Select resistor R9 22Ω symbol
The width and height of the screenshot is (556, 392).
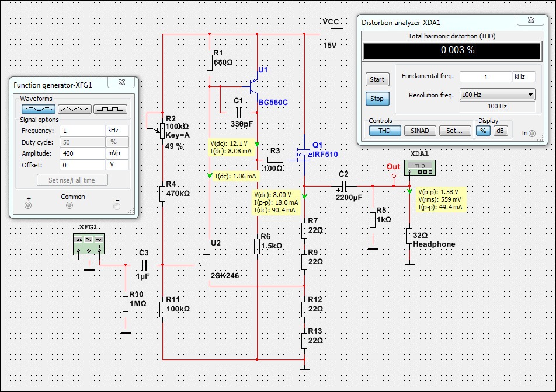coord(304,262)
